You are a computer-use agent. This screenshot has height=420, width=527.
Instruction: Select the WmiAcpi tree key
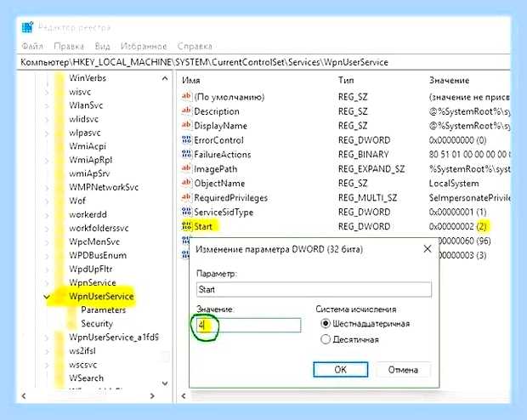point(88,146)
